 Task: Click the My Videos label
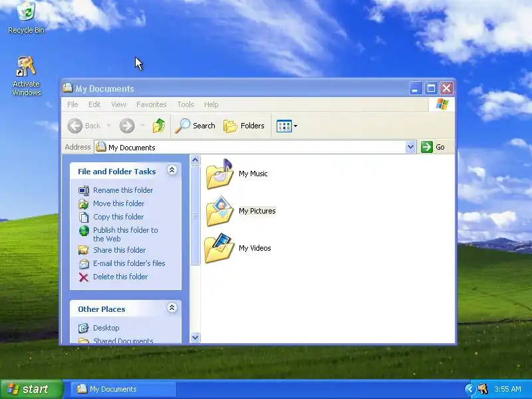(255, 248)
